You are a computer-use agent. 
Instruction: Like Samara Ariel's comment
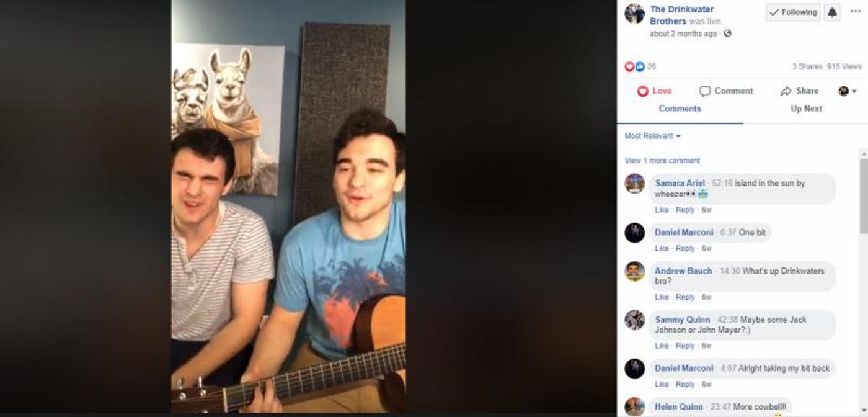[662, 210]
